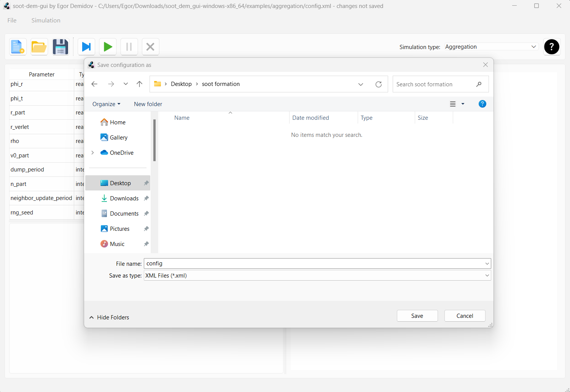Click the pin icon beside Documents
570x392 pixels.
click(x=146, y=214)
